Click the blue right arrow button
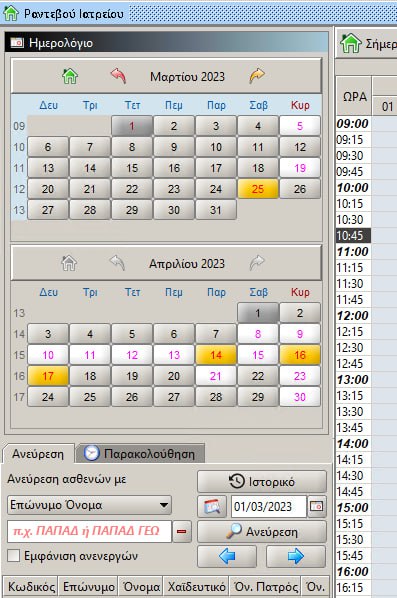 [x=296, y=556]
